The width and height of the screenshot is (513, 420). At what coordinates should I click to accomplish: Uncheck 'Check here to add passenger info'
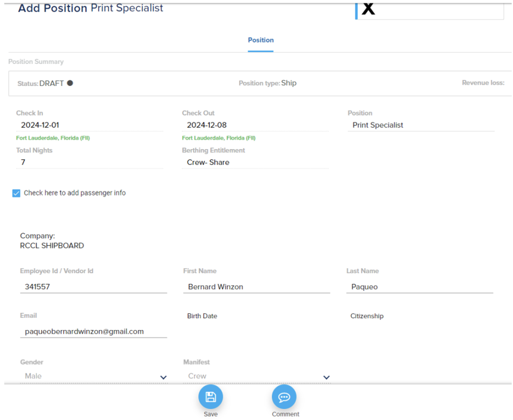16,193
